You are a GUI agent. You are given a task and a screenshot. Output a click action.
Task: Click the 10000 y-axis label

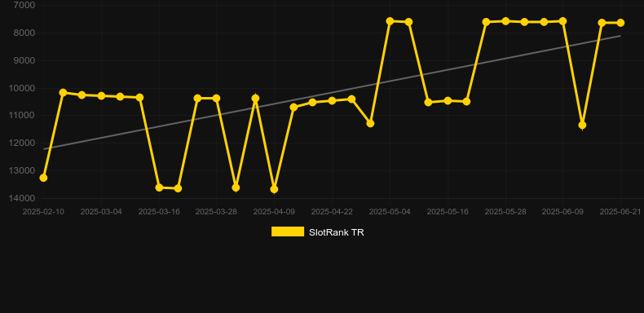(22, 88)
